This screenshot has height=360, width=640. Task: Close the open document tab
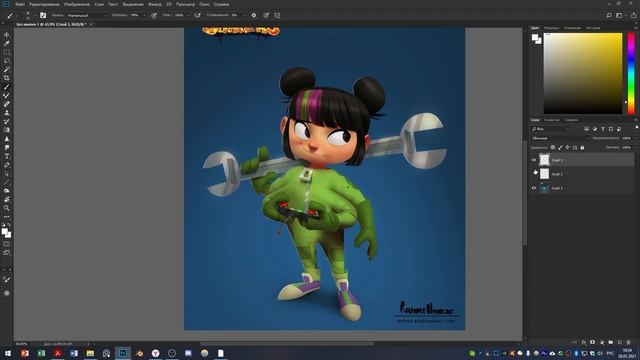click(x=91, y=24)
